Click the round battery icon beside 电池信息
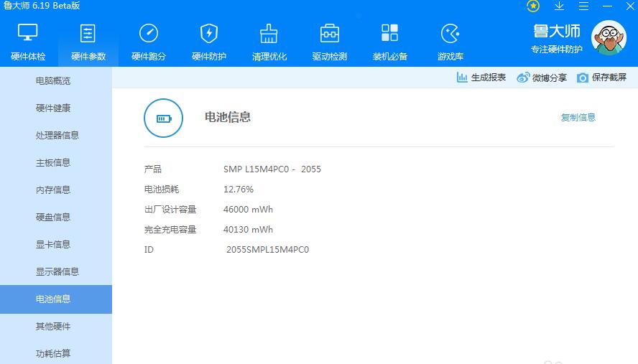Viewport: 638px width, 364px height. tap(165, 118)
